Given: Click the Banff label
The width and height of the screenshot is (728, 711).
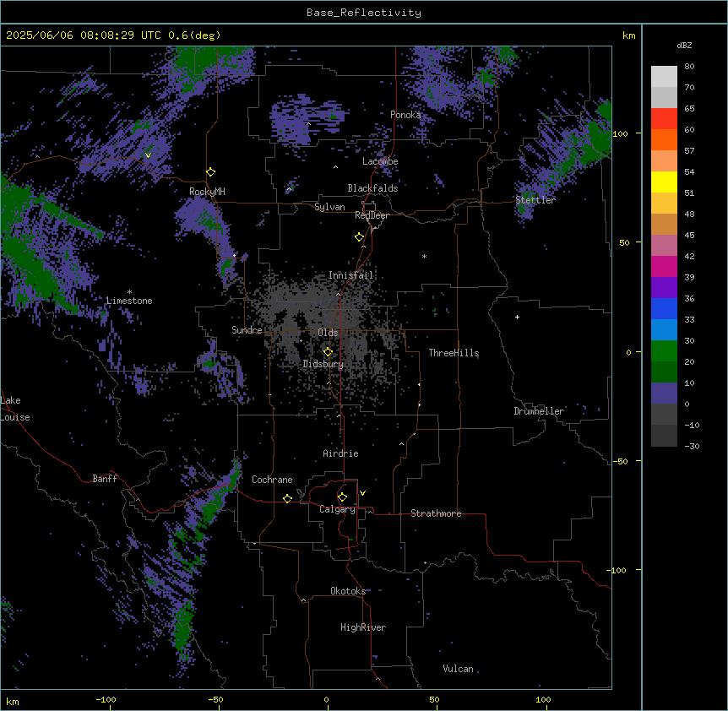Looking at the screenshot, I should coord(105,479).
